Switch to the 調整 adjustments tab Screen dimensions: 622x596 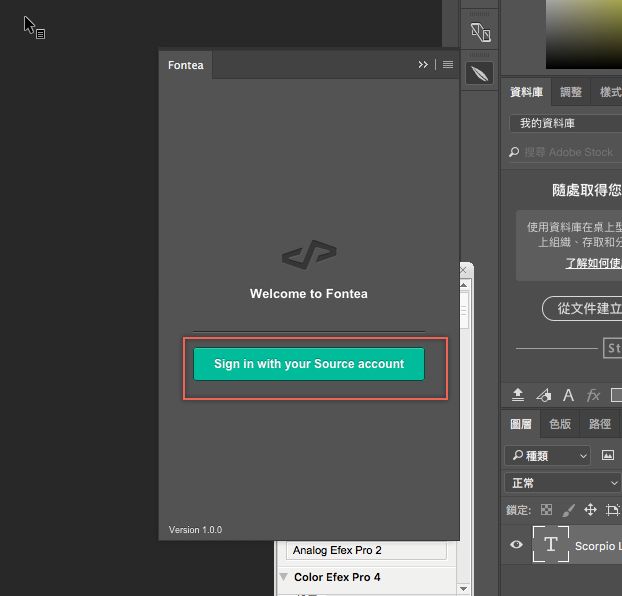(x=571, y=92)
